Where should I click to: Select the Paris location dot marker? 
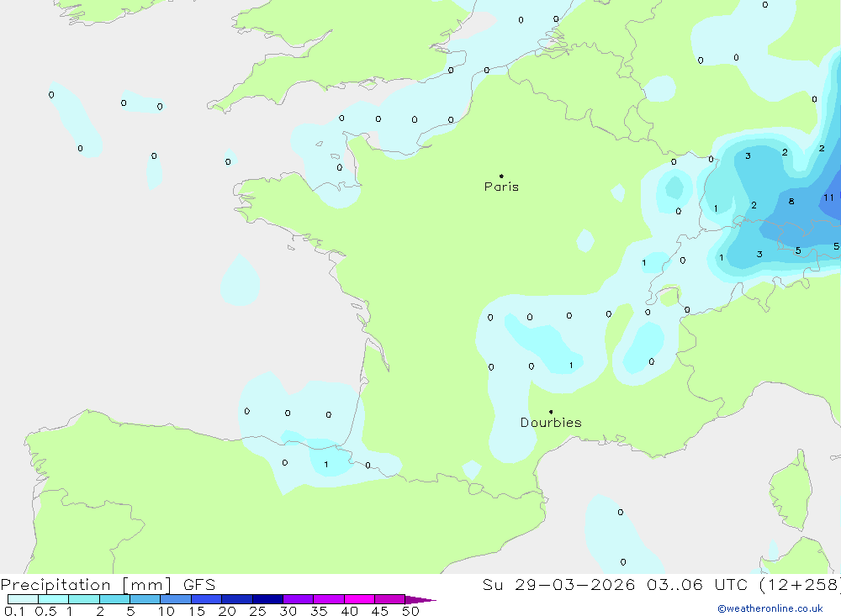pos(501,176)
